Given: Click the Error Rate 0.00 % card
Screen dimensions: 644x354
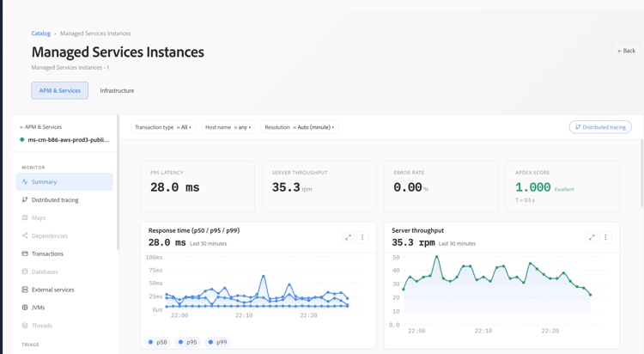Looking at the screenshot, I should (441, 186).
